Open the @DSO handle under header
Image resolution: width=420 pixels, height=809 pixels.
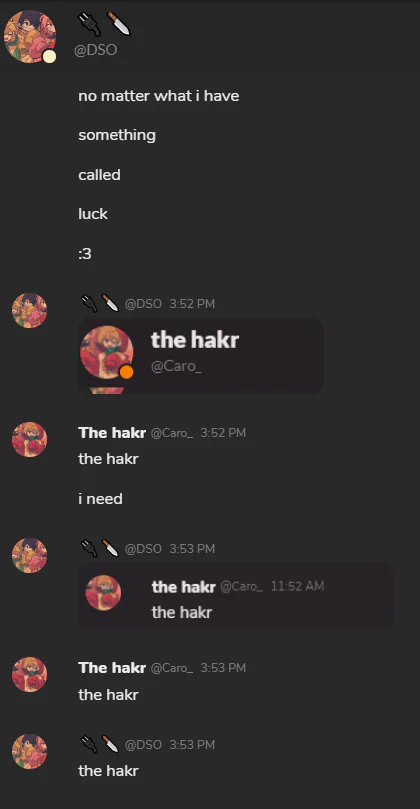95,50
